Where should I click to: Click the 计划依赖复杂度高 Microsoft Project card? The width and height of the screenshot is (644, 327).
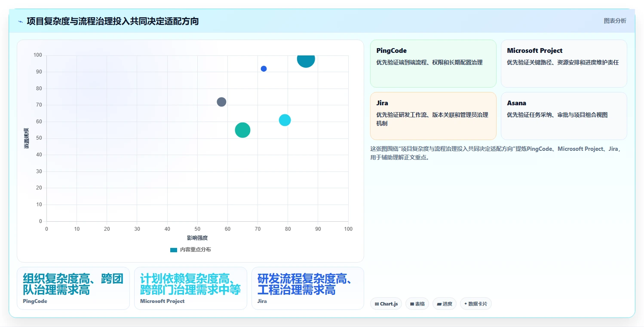190,288
